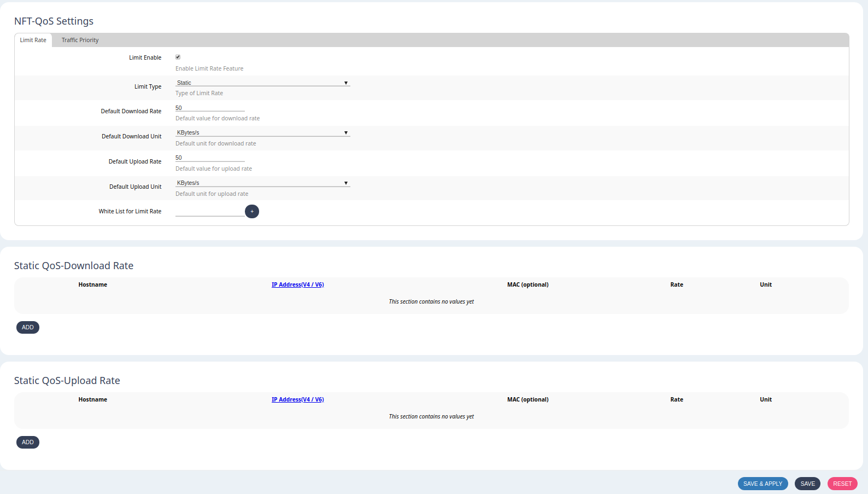Click ADD under Static QoS-Upload Rate

click(x=28, y=442)
